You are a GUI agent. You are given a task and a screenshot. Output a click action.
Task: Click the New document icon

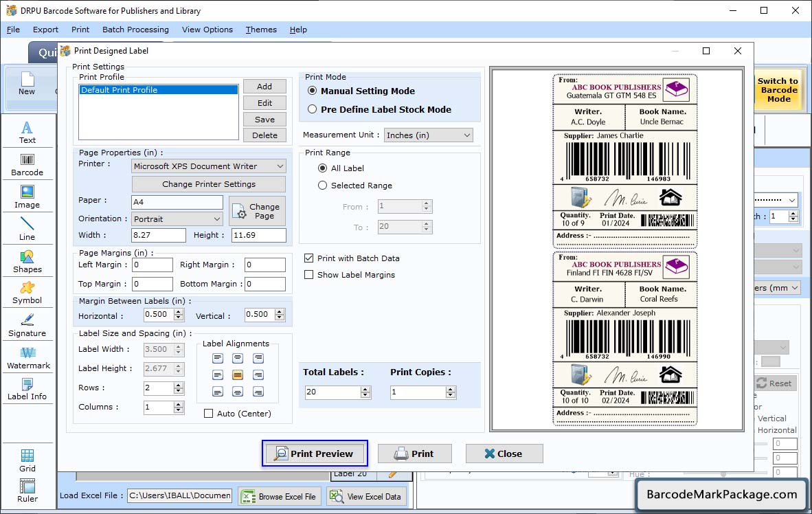click(x=27, y=84)
